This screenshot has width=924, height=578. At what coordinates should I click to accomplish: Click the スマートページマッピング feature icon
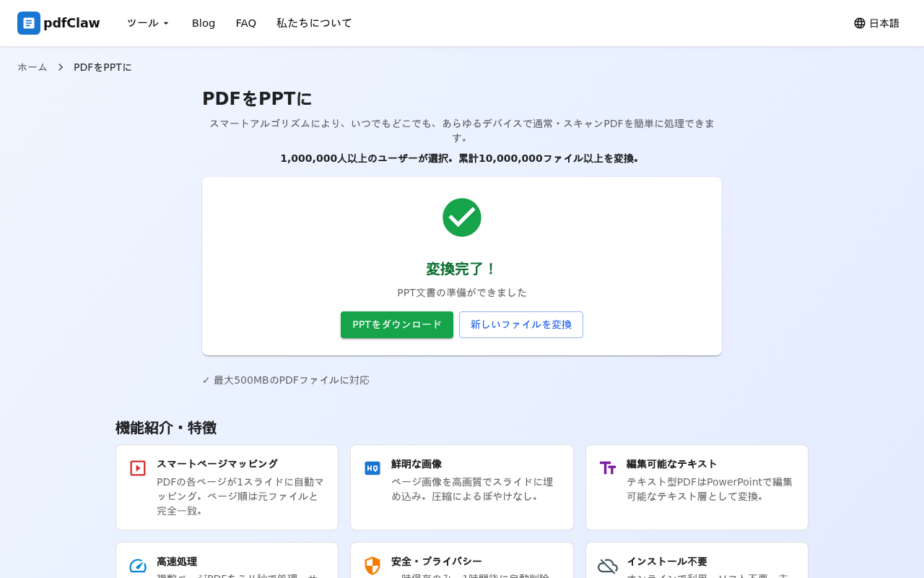[137, 468]
